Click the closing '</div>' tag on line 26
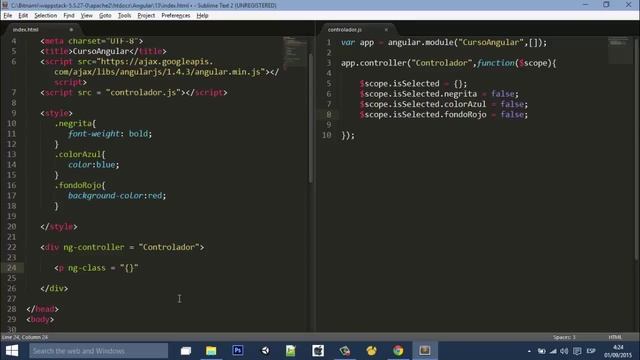This screenshot has width=640, height=360. 54,289
